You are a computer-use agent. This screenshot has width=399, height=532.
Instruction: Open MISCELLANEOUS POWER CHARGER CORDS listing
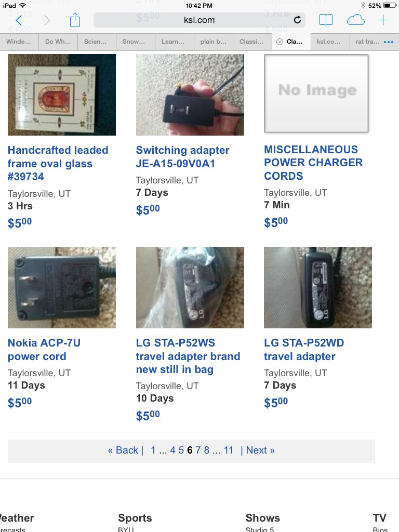tap(313, 163)
